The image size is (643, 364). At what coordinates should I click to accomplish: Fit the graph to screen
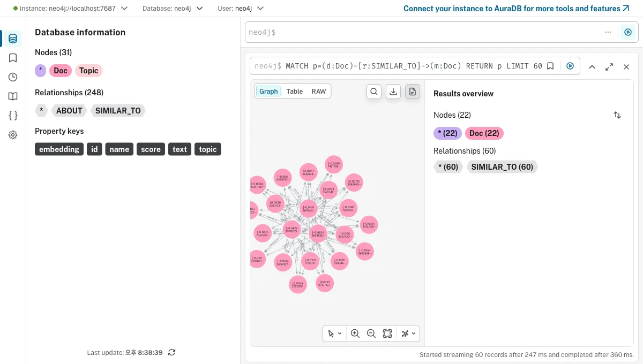(x=387, y=333)
